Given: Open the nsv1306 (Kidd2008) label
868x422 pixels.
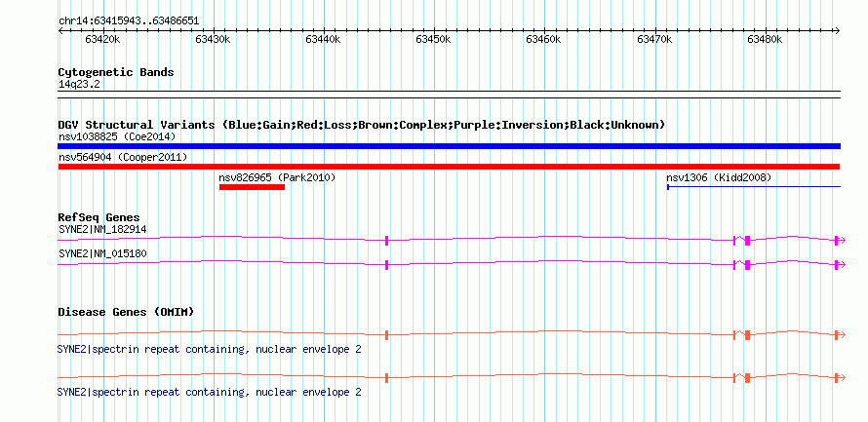Looking at the screenshot, I should click(719, 177).
